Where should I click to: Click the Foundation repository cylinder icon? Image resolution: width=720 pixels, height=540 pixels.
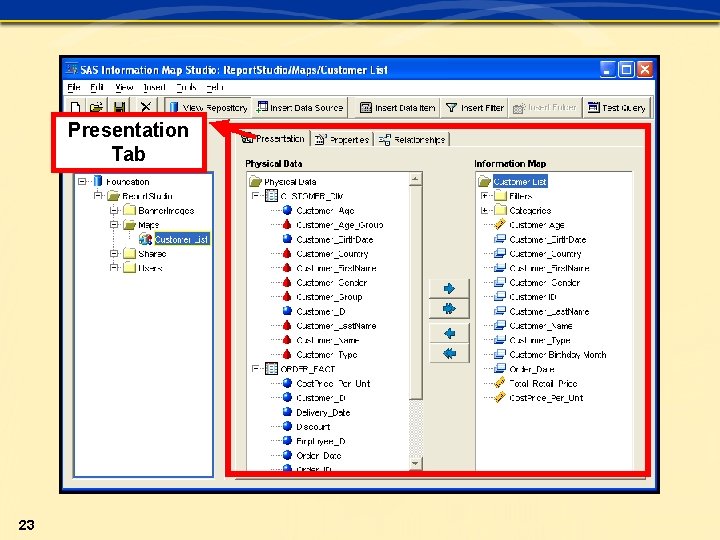coord(97,181)
